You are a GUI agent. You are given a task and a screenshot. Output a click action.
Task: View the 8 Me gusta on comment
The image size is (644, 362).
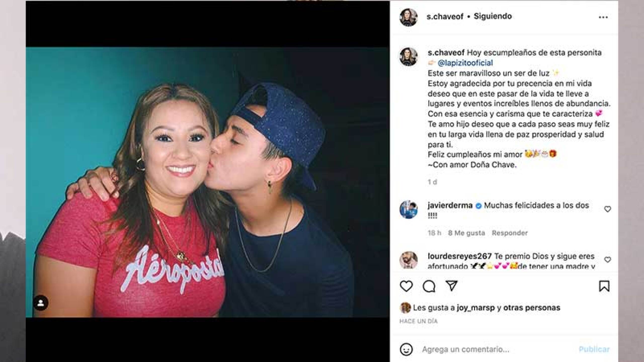pyautogui.click(x=466, y=233)
